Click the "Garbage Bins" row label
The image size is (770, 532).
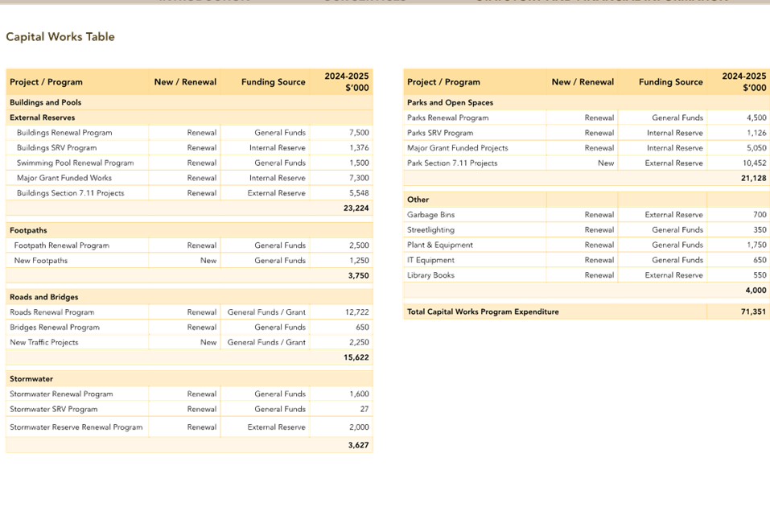[430, 215]
